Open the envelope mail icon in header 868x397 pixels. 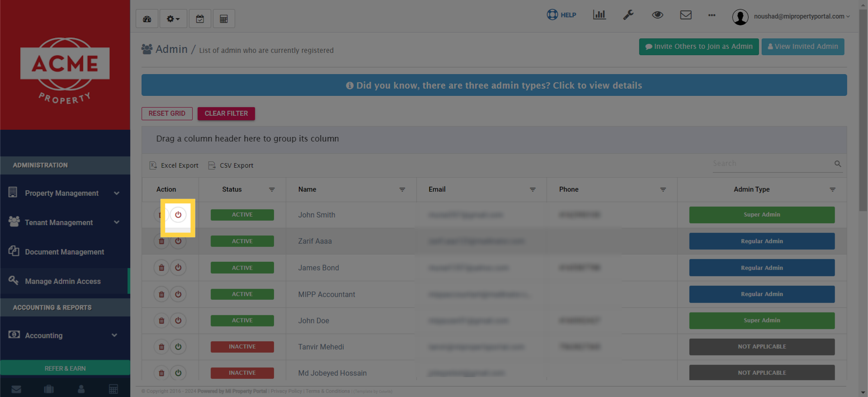coord(685,15)
